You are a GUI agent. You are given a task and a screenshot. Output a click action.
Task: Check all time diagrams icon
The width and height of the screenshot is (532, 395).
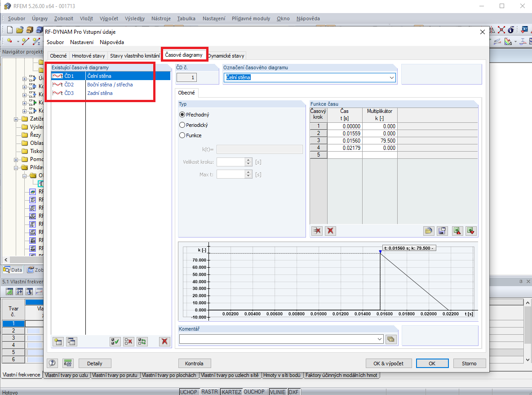[115, 341]
